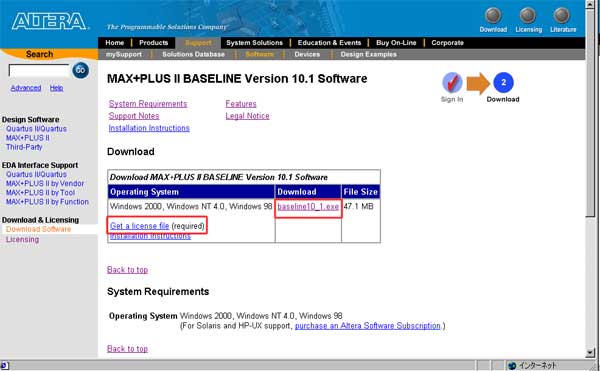Click the Get a license file link

coord(139,226)
